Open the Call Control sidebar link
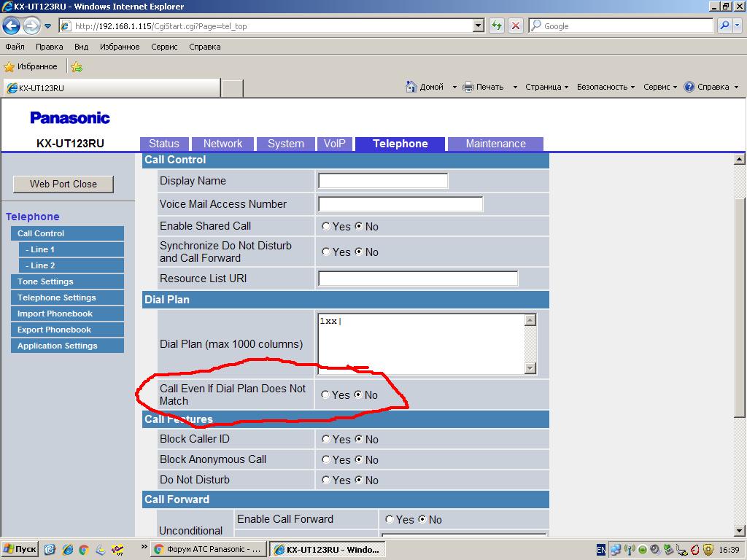747x560 pixels. 67,233
